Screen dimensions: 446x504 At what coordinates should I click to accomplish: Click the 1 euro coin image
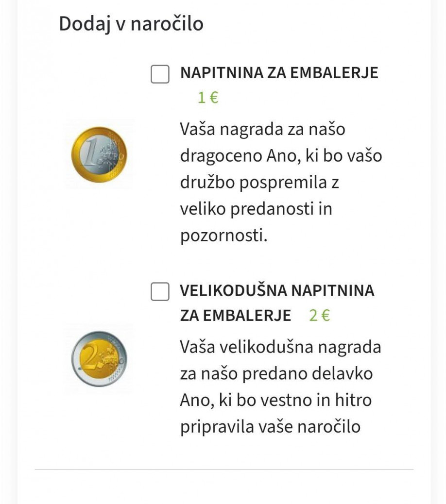[99, 154]
